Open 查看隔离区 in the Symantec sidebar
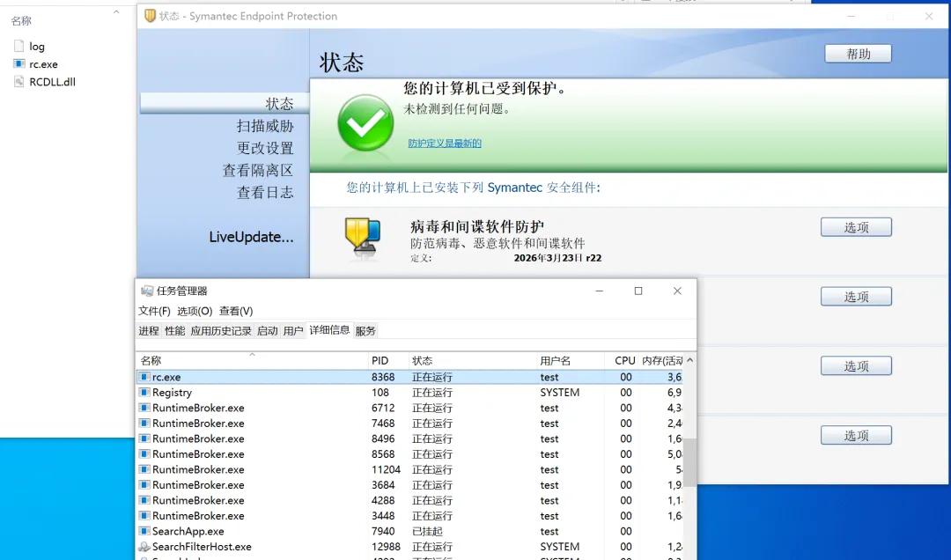The width and height of the screenshot is (951, 560). point(258,171)
